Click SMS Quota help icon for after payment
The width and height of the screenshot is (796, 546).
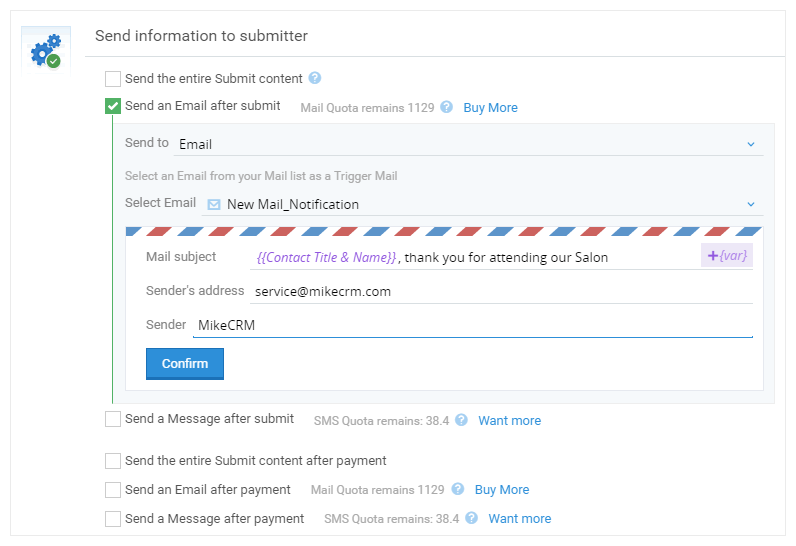471,518
